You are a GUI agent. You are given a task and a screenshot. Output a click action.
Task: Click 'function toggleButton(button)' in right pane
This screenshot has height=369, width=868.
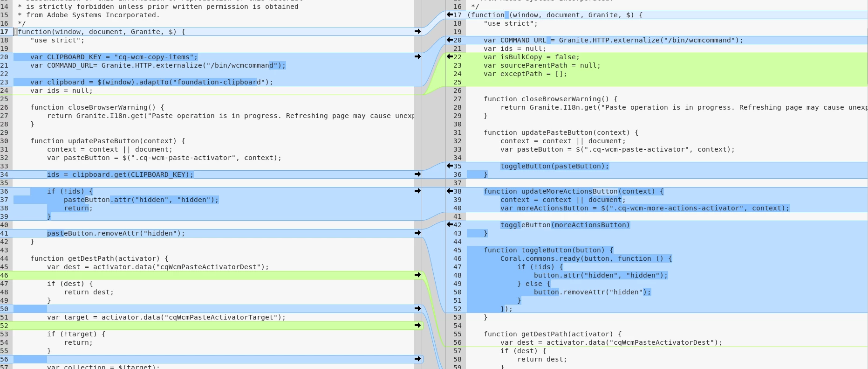click(548, 250)
